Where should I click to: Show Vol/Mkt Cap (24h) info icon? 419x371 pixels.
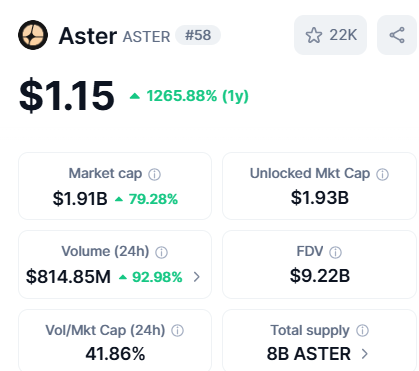click(177, 331)
